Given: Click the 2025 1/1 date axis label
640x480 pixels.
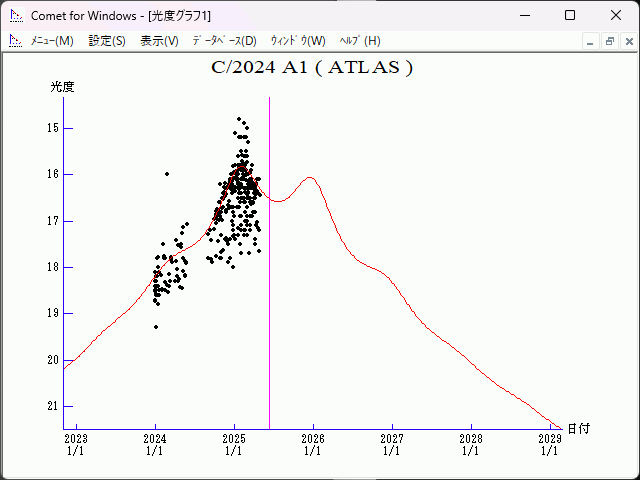Looking at the screenshot, I should [234, 445].
